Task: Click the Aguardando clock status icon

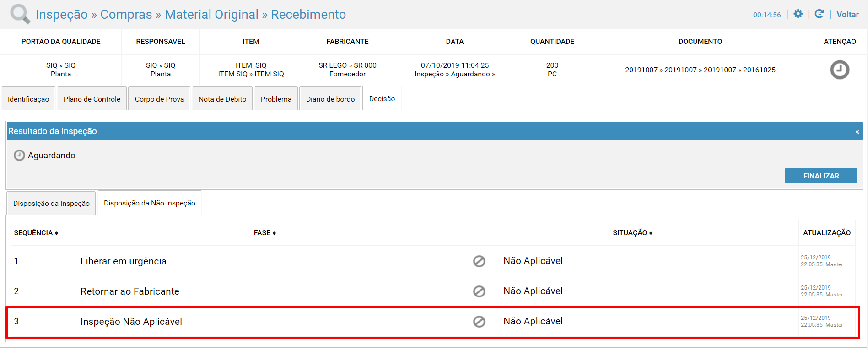Action: [x=19, y=156]
